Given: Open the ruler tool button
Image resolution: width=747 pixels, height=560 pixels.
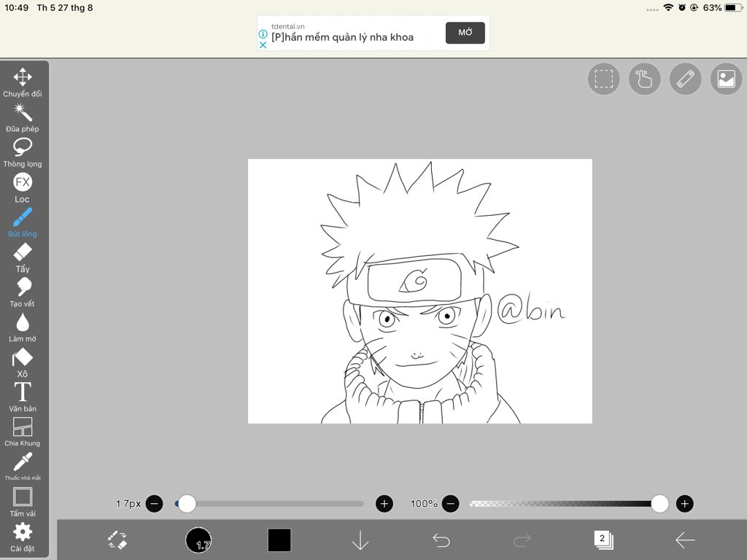Looking at the screenshot, I should coord(685,79).
